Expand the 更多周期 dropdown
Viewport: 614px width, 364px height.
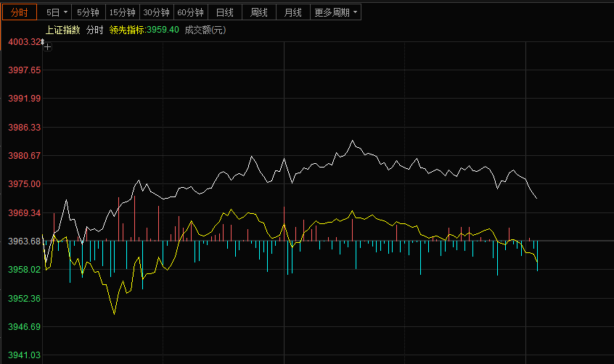coord(335,12)
